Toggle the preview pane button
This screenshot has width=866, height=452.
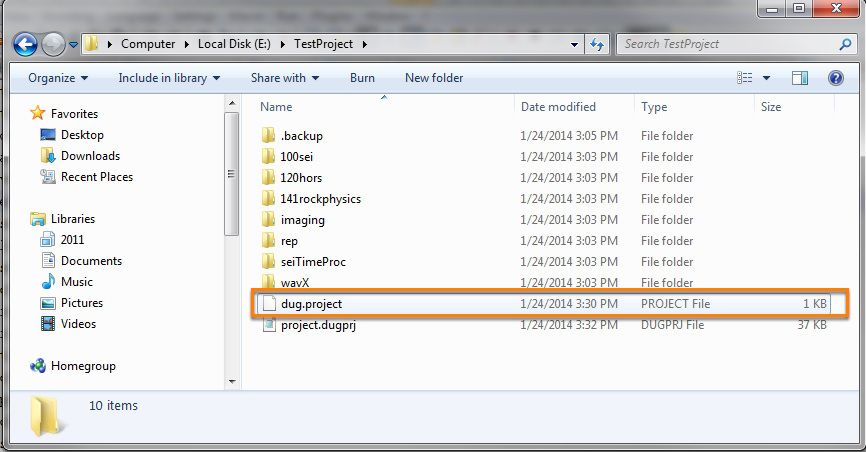tap(800, 78)
